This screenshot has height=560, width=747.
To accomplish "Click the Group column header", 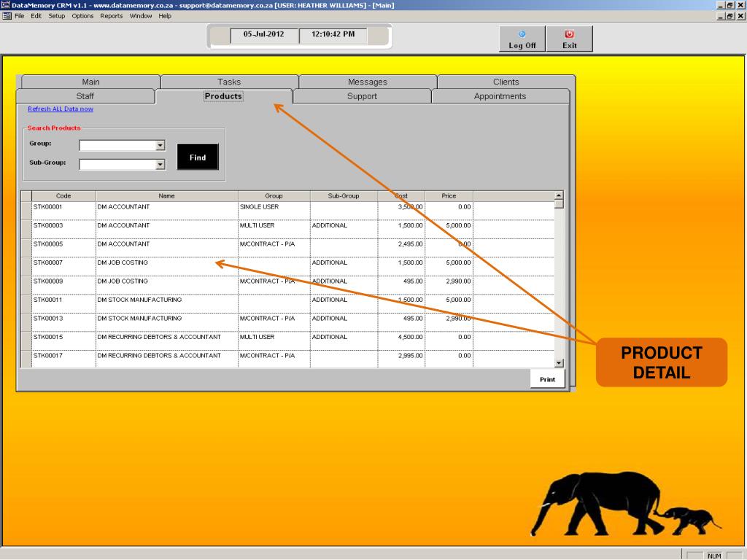I will [274, 195].
